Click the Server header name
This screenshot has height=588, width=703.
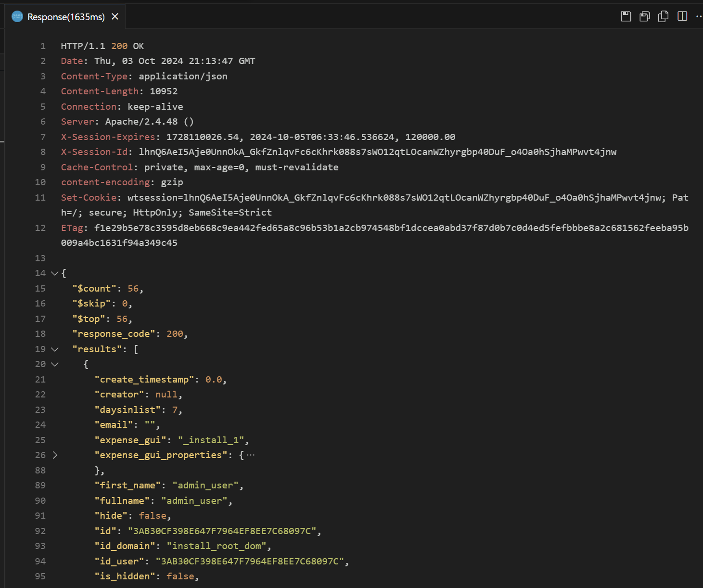[x=77, y=122]
